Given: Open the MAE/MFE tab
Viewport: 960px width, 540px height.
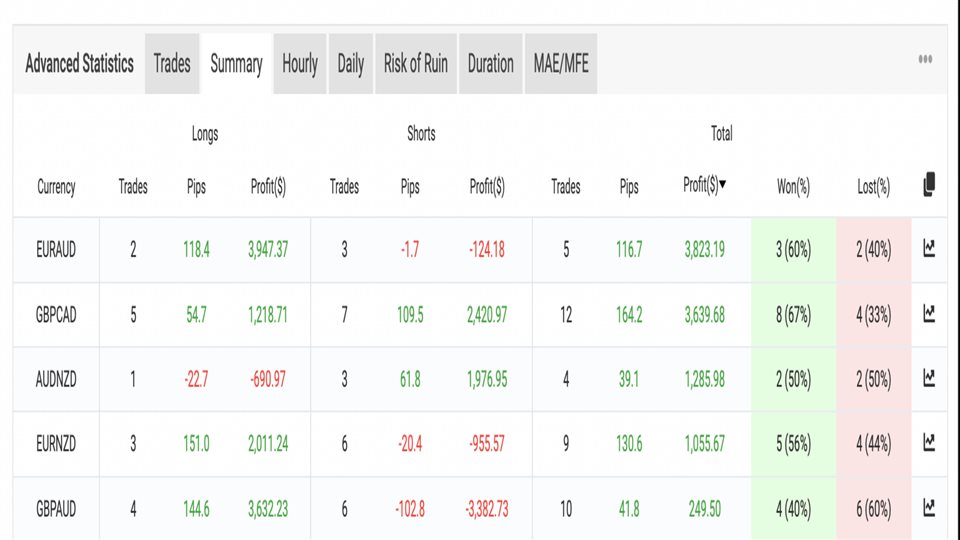Looking at the screenshot, I should (x=561, y=64).
